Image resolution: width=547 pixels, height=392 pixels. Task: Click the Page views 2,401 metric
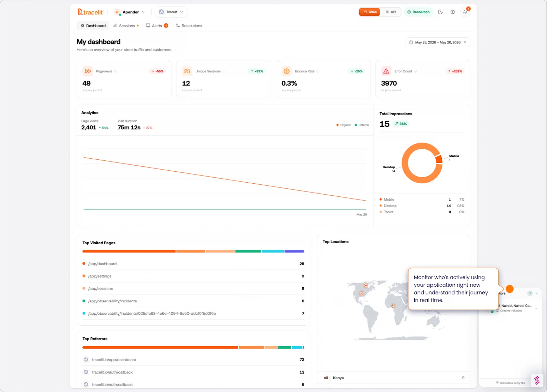(95, 125)
